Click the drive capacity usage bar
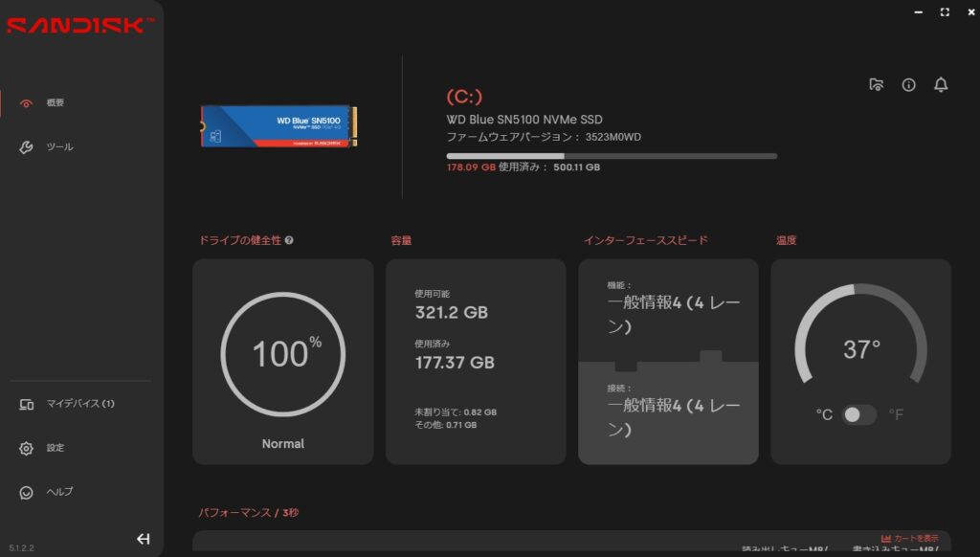This screenshot has height=557, width=980. [x=611, y=155]
